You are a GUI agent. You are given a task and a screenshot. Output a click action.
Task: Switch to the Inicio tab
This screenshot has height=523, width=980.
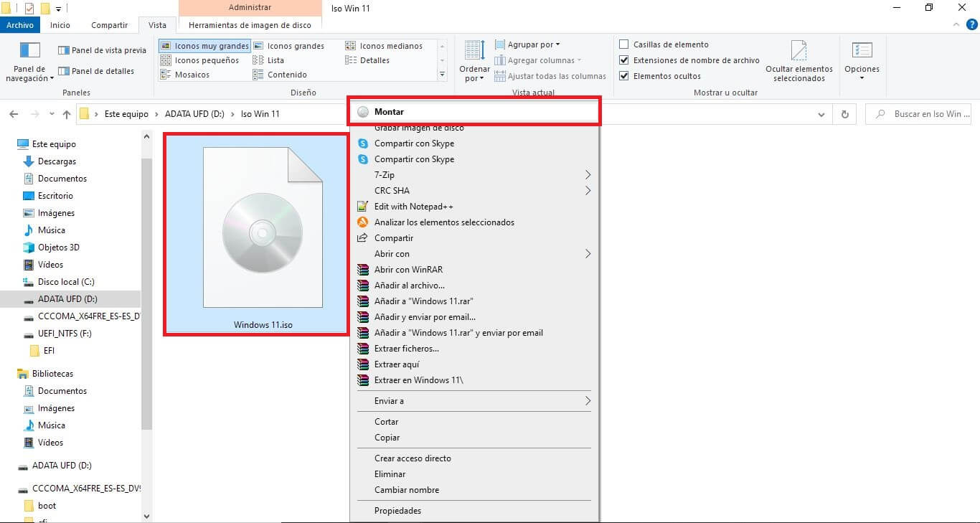point(60,25)
